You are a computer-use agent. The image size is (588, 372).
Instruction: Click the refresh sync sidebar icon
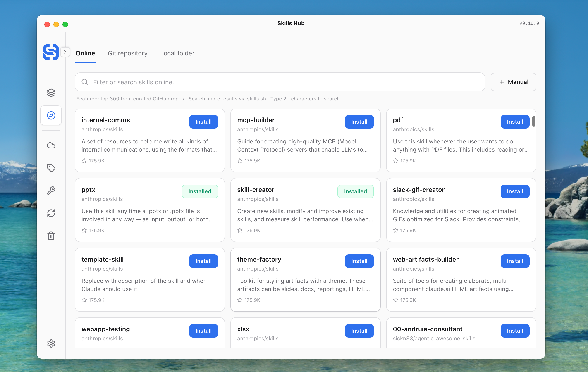click(51, 213)
